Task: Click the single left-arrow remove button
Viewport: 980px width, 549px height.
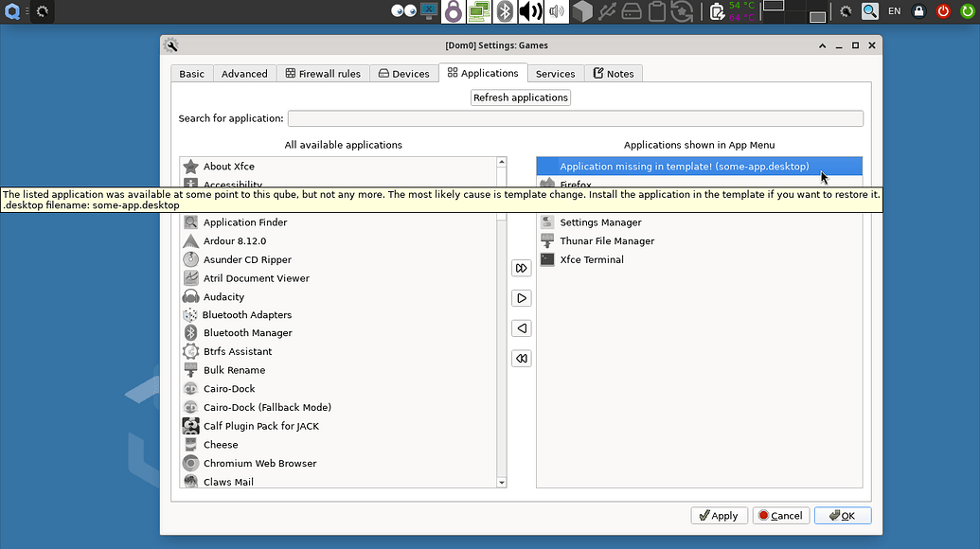Action: click(x=521, y=328)
